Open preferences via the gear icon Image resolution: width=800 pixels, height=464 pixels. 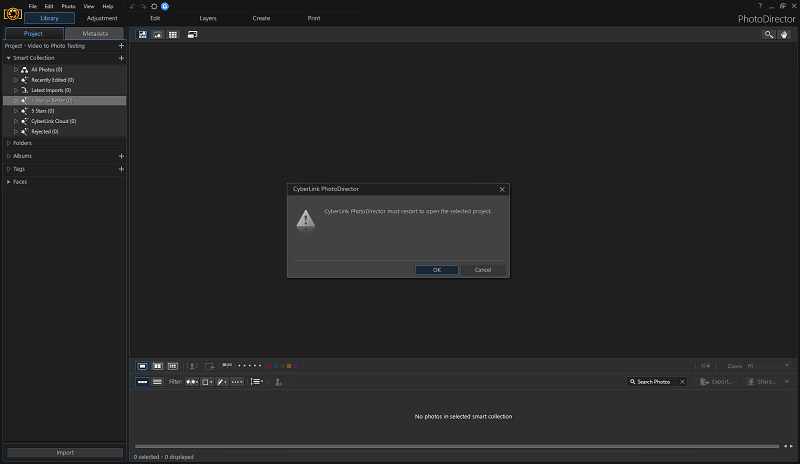pos(154,7)
